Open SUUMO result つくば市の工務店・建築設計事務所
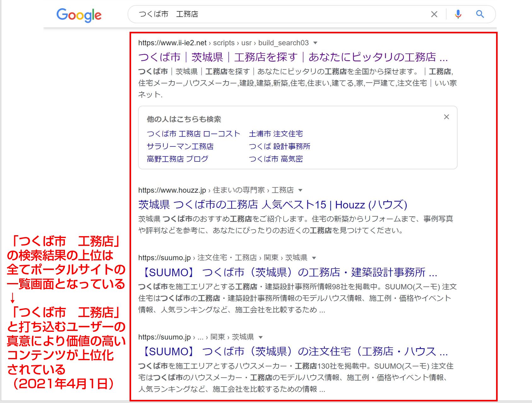The width and height of the screenshot is (532, 403). point(288,272)
